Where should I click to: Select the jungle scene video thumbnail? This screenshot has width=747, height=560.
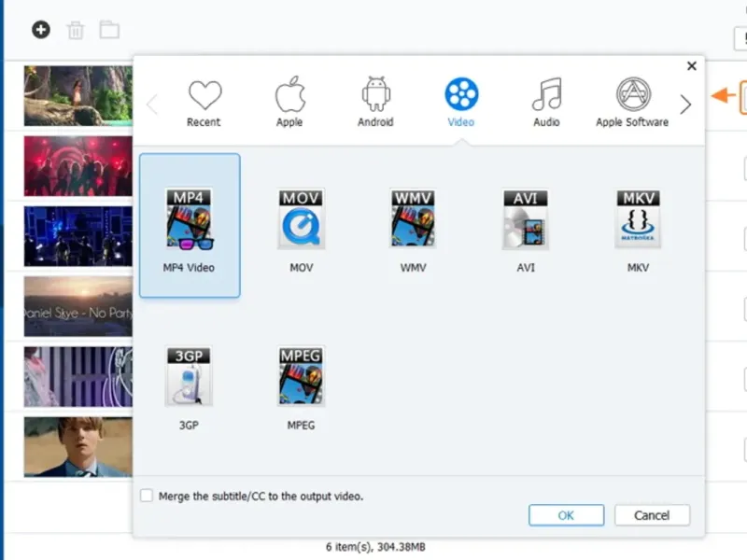[78, 96]
